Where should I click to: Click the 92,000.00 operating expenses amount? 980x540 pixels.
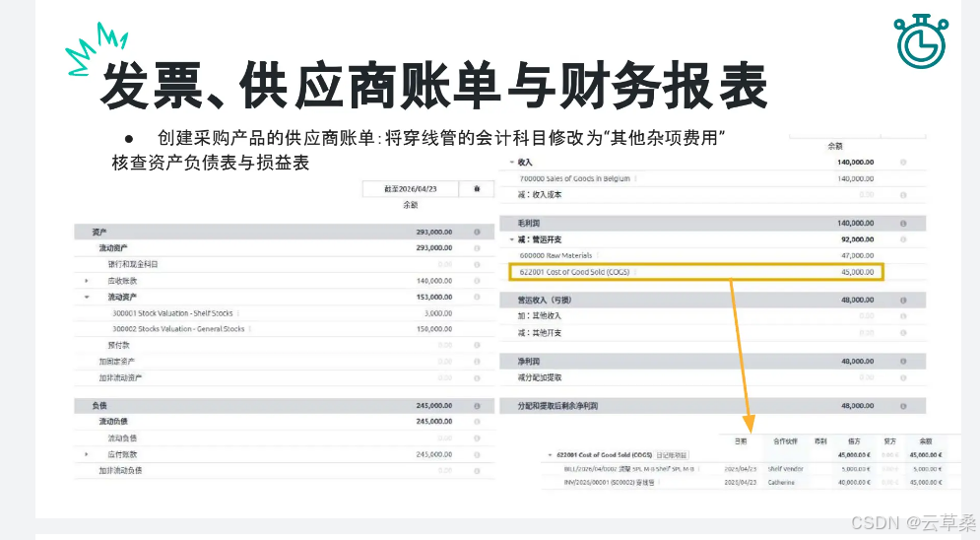tap(858, 239)
